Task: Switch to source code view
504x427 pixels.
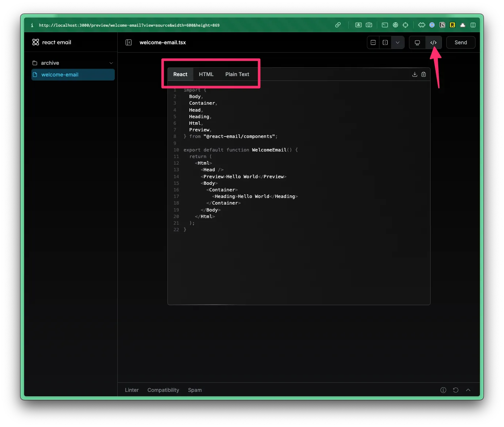Action: tap(433, 42)
